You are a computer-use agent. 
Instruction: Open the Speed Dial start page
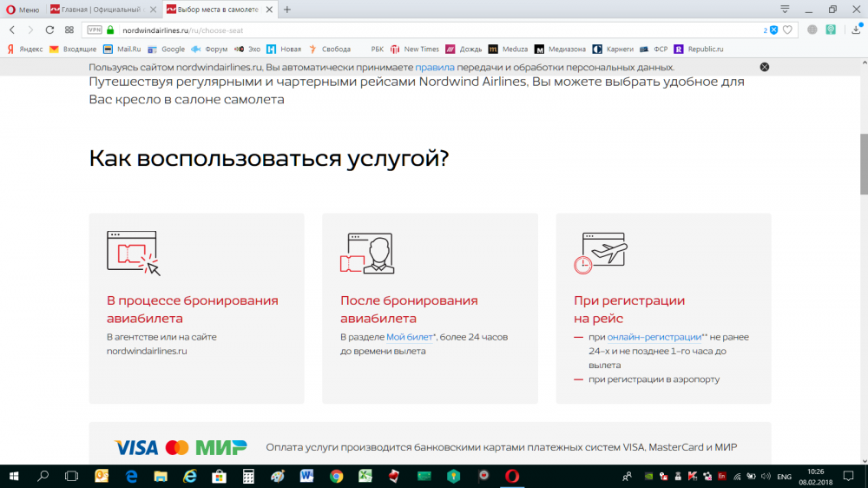pos(69,30)
